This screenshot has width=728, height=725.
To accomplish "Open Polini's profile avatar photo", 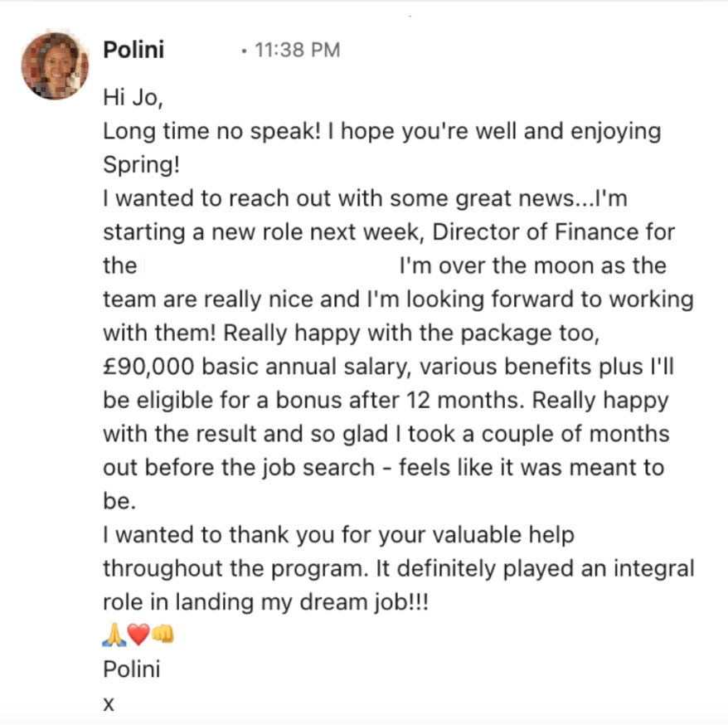I will point(55,66).
